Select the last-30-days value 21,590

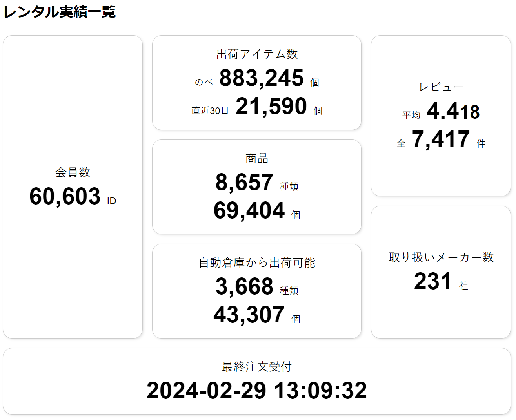point(271,106)
